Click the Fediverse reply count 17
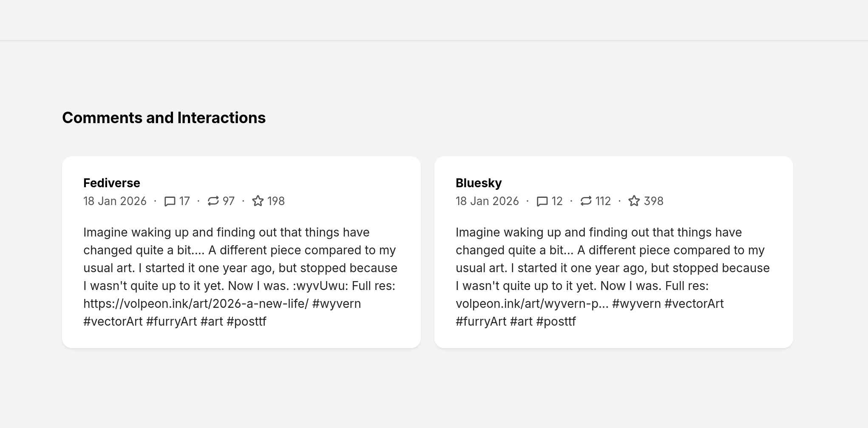The height and width of the screenshot is (428, 868). click(x=184, y=201)
